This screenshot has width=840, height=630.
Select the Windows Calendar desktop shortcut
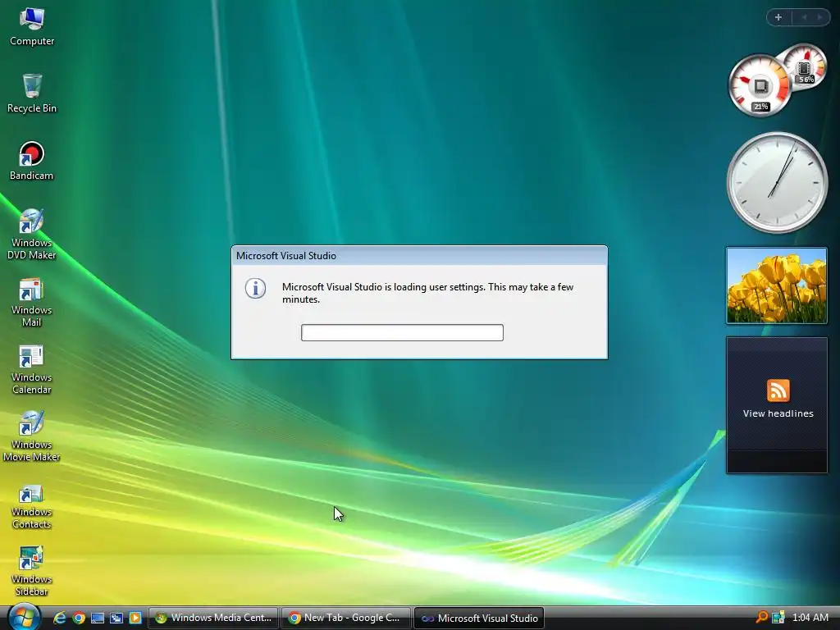tap(32, 369)
